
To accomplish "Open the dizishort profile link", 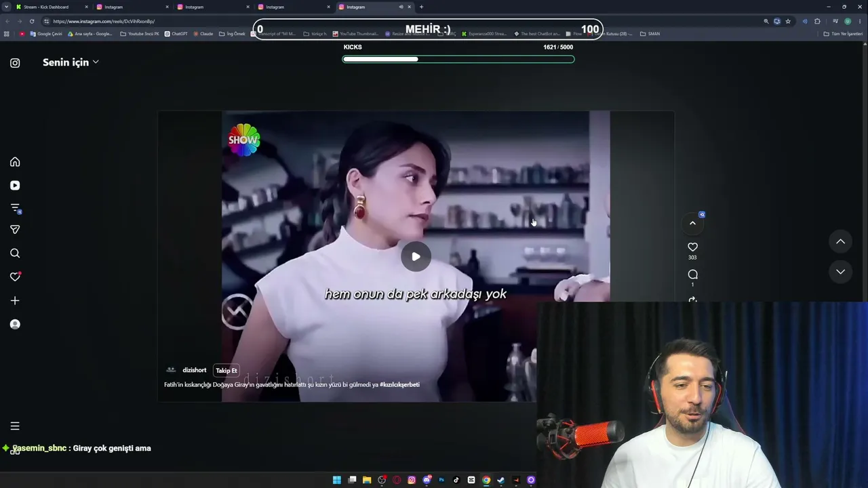I will tap(194, 370).
